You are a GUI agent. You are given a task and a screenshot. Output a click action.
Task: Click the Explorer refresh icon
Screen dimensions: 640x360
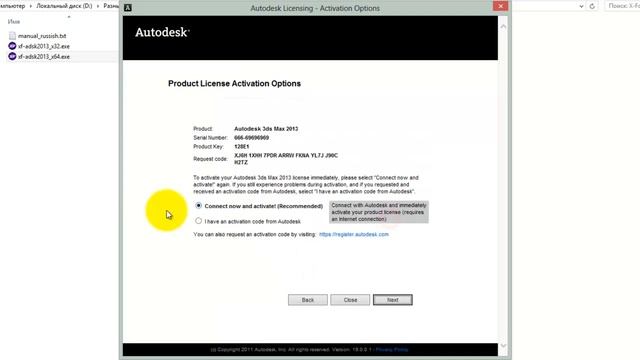click(x=592, y=6)
